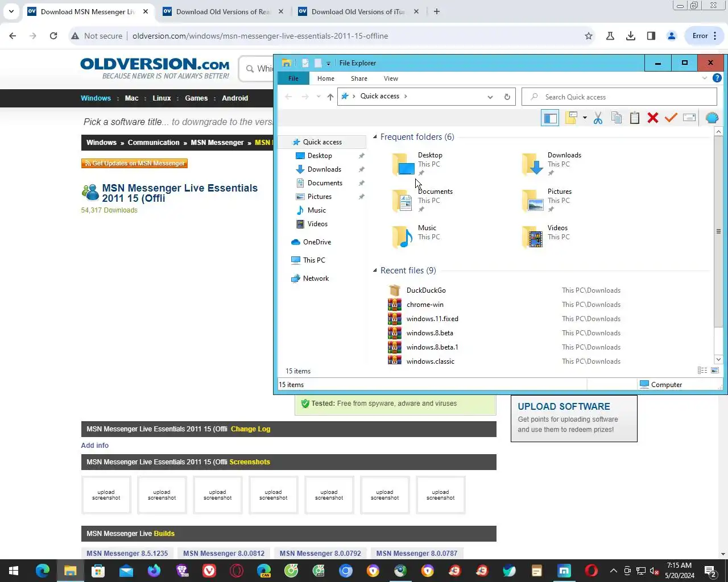This screenshot has height=582, width=728.
Task: Click the Copy icon in File Explorer toolbar
Action: [616, 118]
